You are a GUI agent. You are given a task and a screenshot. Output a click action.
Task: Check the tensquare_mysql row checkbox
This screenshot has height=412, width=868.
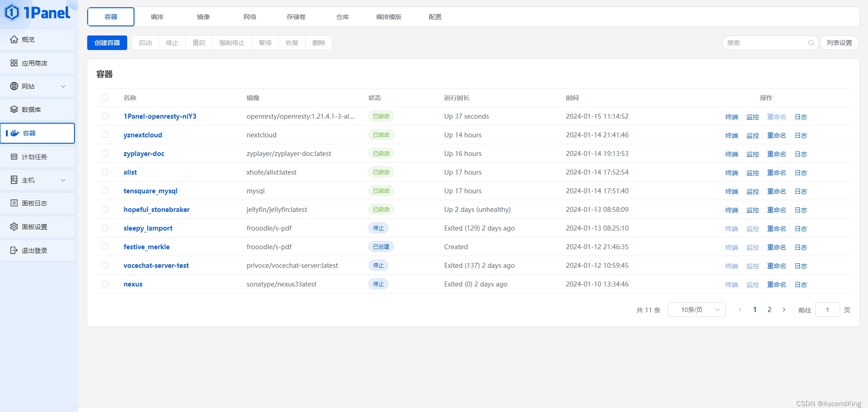pos(105,191)
